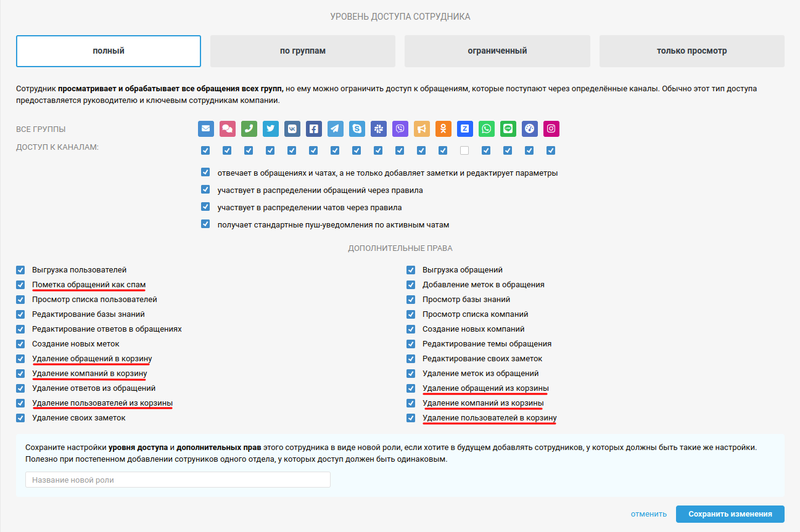The image size is (800, 532).
Task: Uncheck 'Редактирование базы знаний' permission
Action: pos(20,314)
